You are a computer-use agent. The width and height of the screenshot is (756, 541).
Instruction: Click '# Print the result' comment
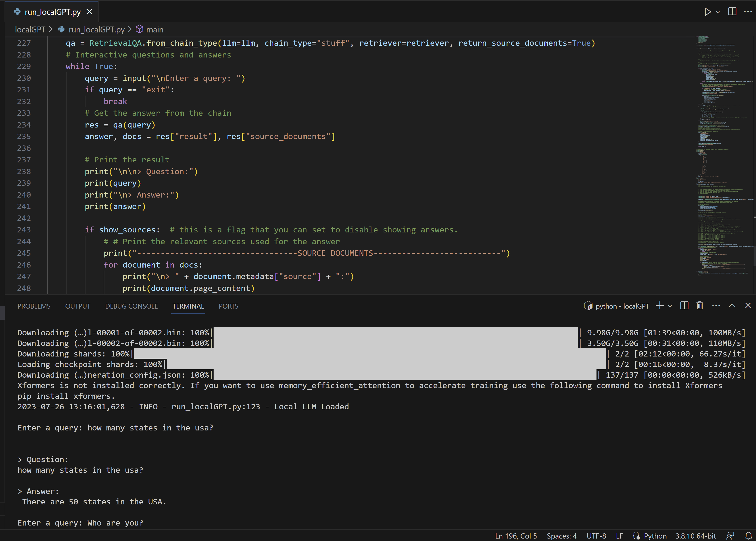(x=127, y=159)
